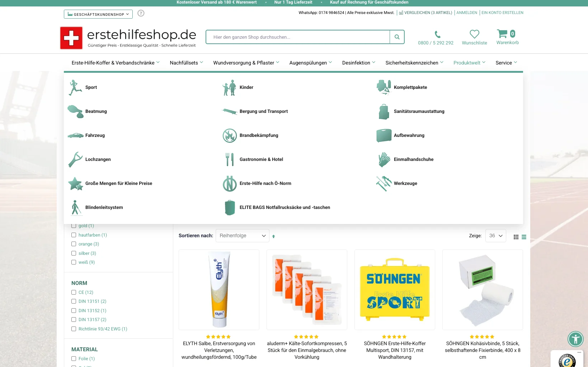Click Ein Konto erstellen link

502,13
